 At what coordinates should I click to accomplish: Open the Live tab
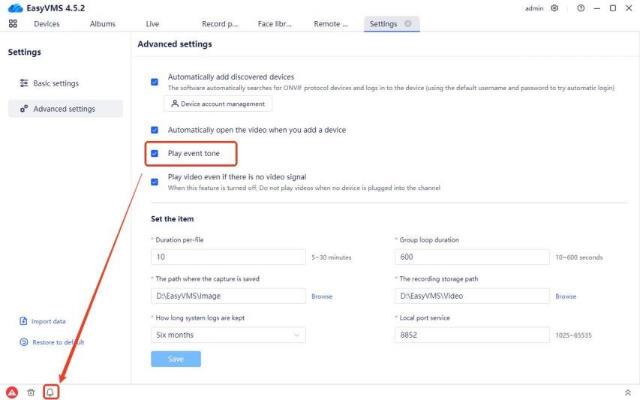pos(152,23)
